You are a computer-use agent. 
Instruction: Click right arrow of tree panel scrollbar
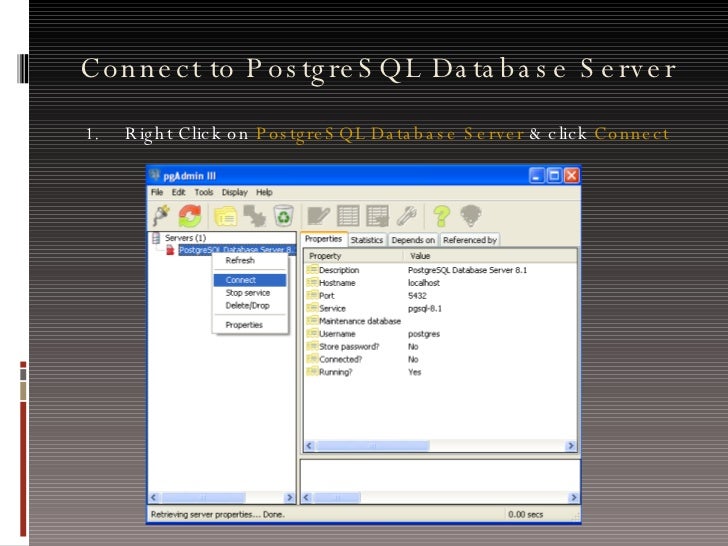click(x=290, y=498)
